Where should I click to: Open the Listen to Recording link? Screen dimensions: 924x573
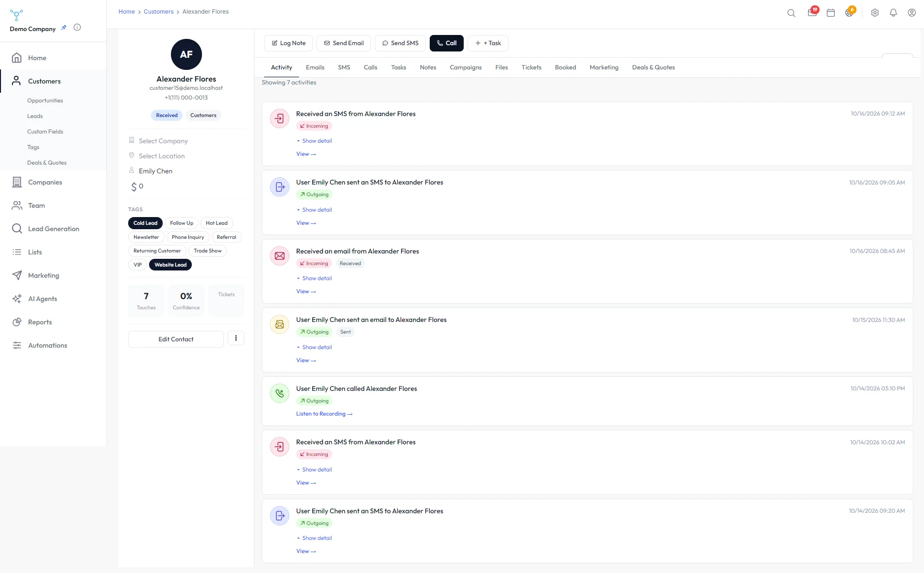(x=324, y=414)
